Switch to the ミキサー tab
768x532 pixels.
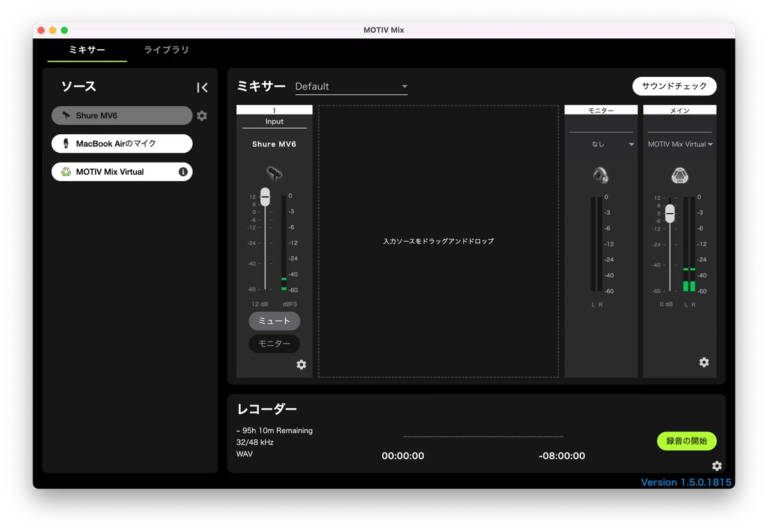(x=87, y=50)
